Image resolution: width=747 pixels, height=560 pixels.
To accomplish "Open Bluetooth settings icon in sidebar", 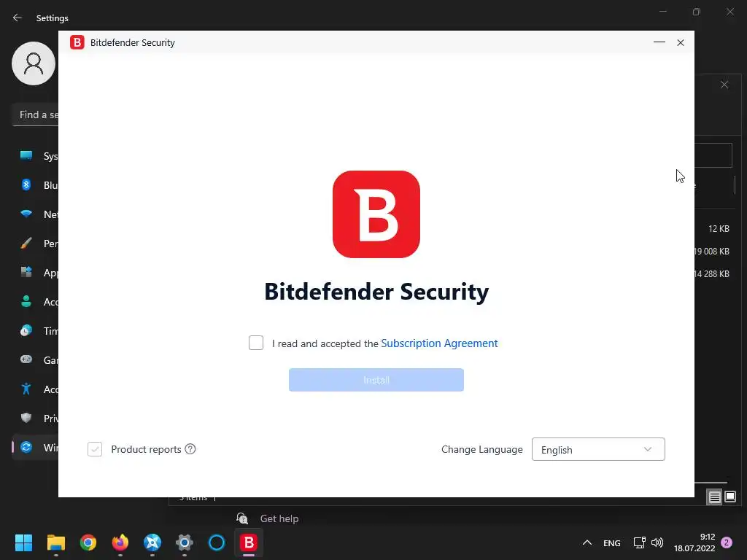I will point(26,184).
